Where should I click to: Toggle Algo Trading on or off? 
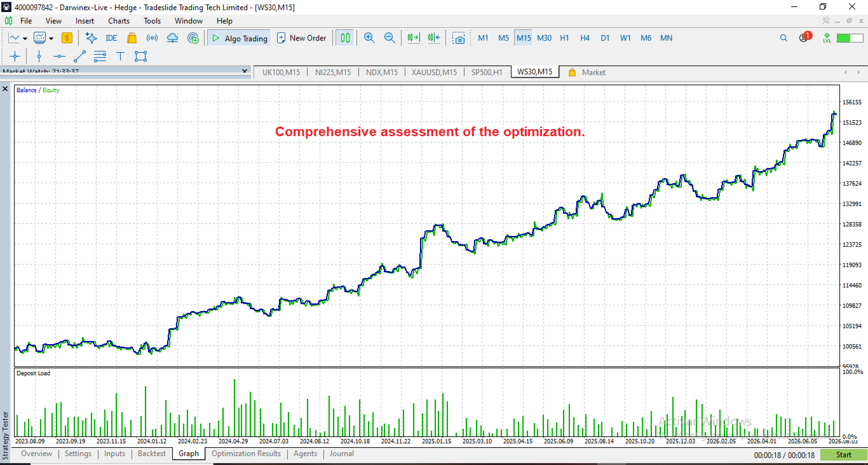point(239,38)
